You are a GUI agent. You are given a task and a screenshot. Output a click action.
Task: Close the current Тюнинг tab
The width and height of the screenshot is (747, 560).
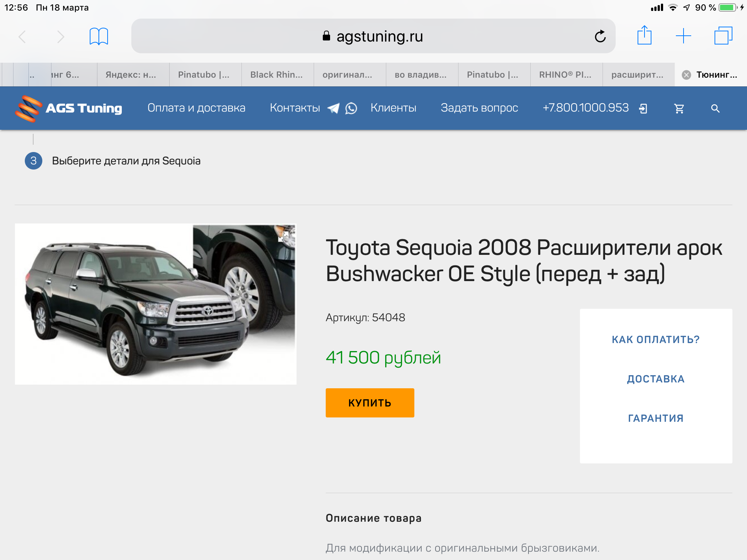686,75
